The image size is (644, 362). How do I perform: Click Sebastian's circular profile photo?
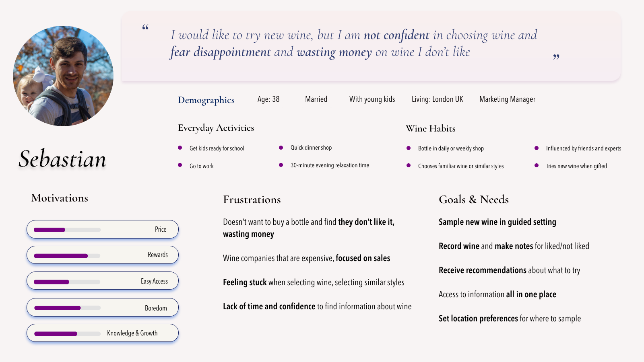coord(63,76)
